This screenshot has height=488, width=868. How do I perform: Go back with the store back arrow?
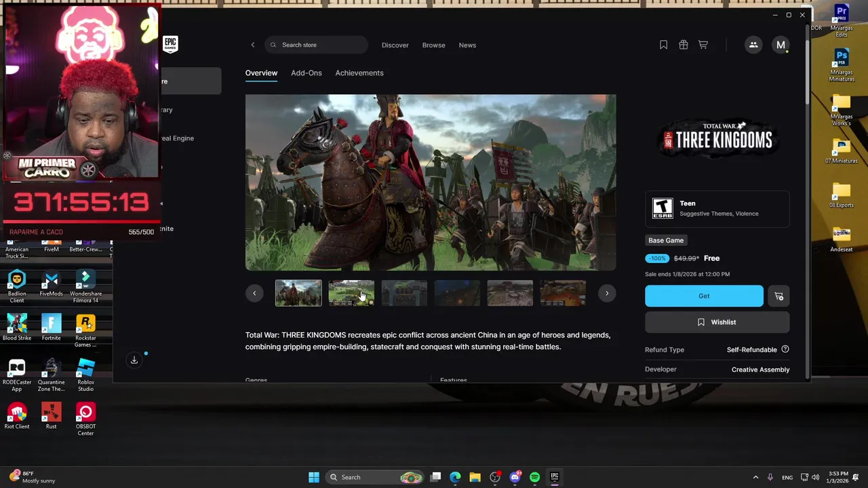(x=253, y=45)
